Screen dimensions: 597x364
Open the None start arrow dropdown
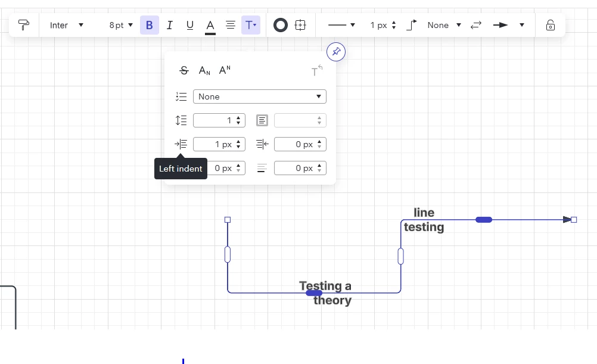(444, 25)
